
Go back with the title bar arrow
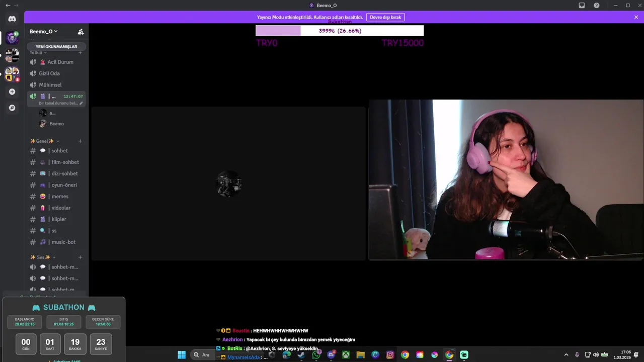[8, 6]
